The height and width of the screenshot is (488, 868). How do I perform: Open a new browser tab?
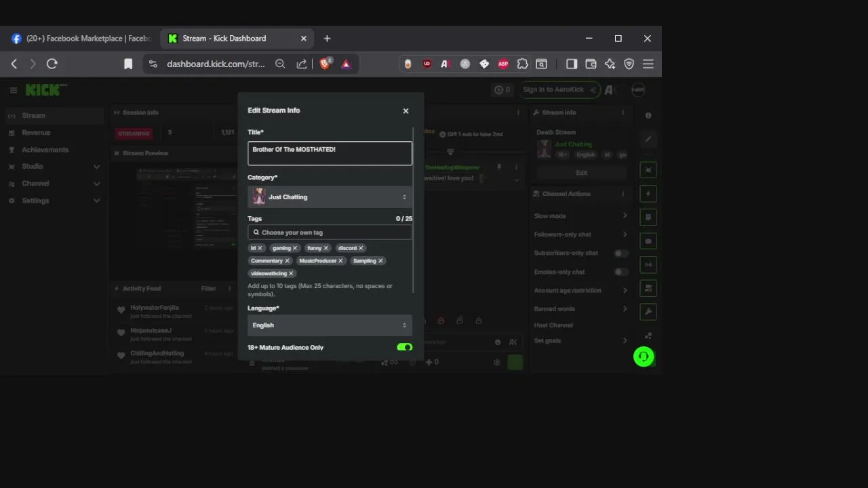click(327, 39)
